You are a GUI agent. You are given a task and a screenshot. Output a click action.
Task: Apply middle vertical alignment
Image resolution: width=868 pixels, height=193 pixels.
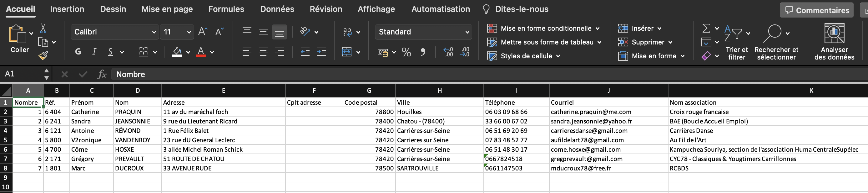tap(263, 32)
